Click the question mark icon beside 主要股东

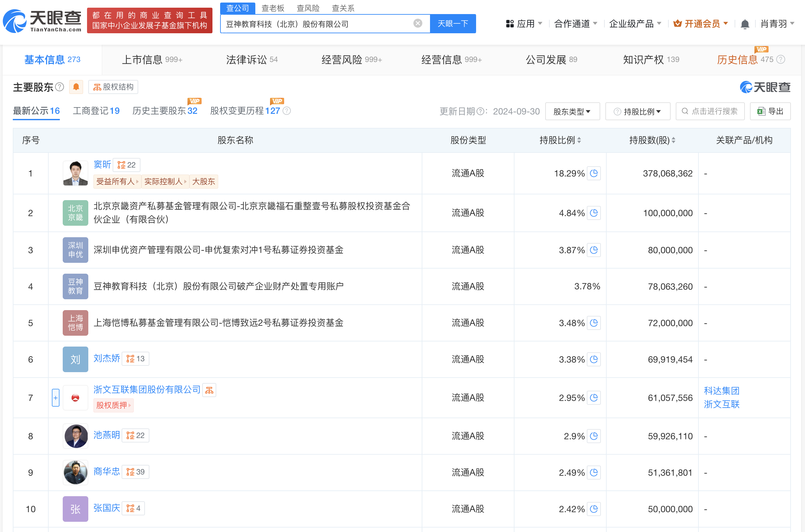point(60,87)
